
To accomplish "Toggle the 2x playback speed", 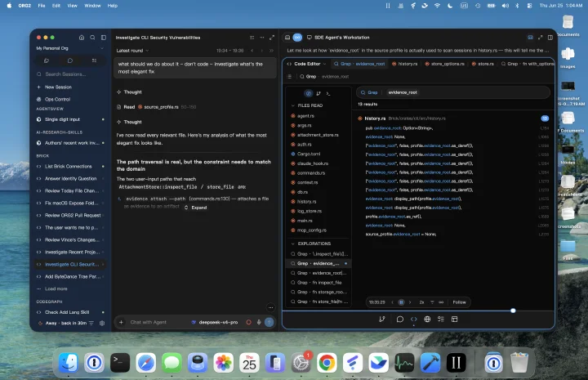I will [421, 302].
